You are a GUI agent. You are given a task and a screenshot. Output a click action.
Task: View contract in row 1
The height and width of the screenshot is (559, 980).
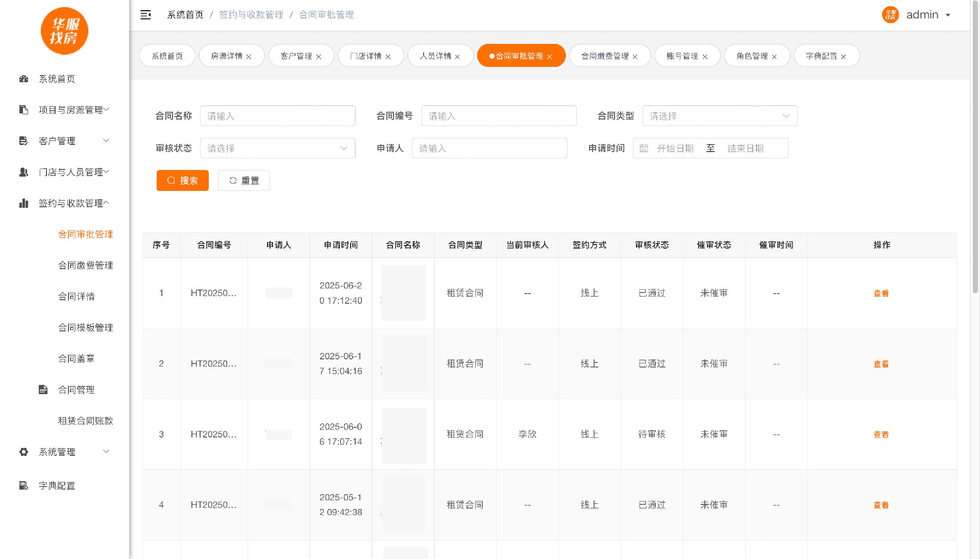click(x=881, y=294)
